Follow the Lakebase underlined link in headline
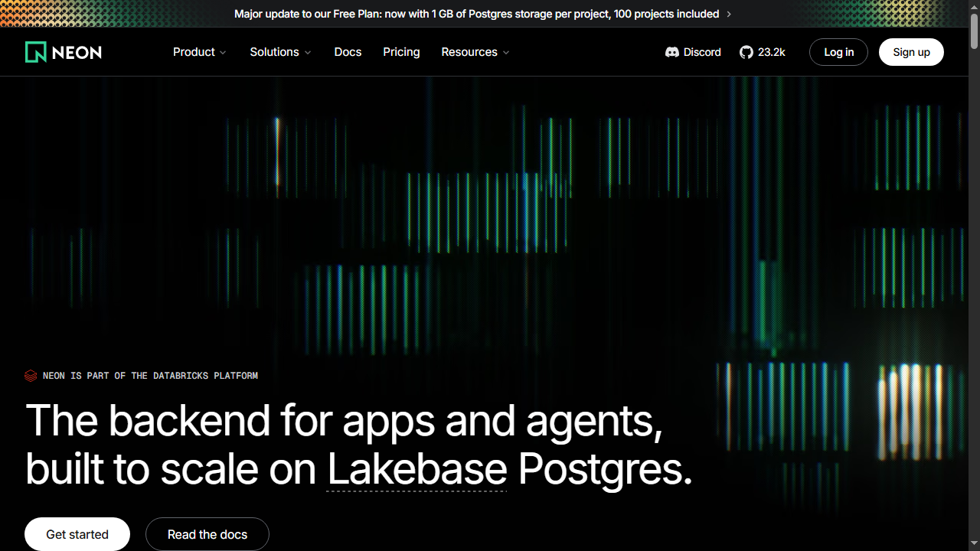980x551 pixels. point(417,469)
